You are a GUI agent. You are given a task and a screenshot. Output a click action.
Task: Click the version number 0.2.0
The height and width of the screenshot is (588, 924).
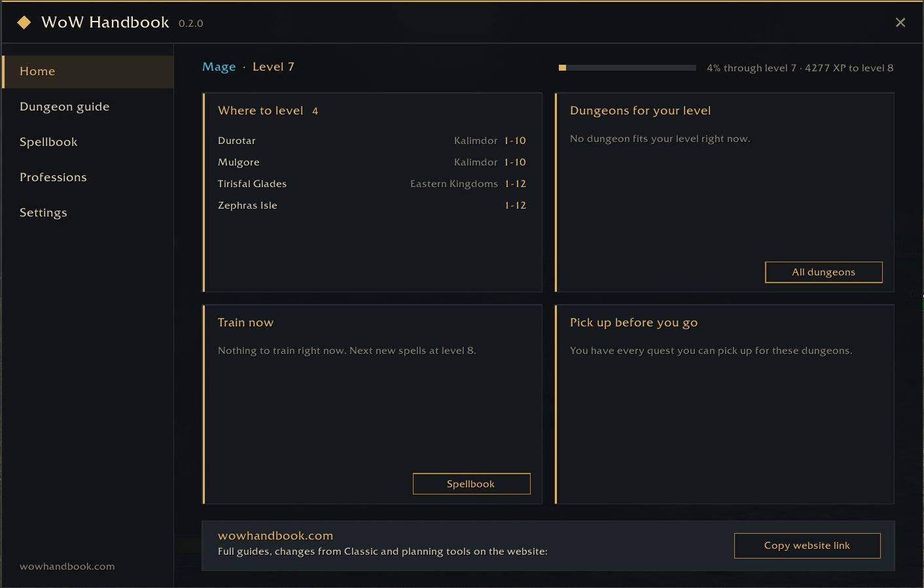pyautogui.click(x=191, y=24)
